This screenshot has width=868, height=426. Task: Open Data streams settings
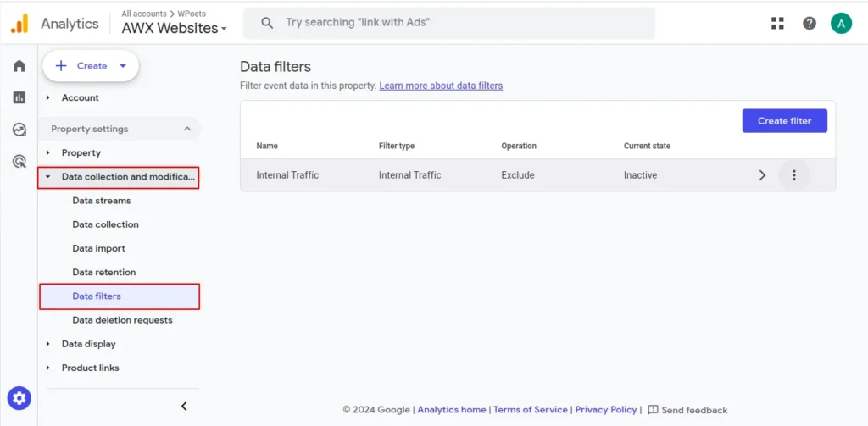102,201
